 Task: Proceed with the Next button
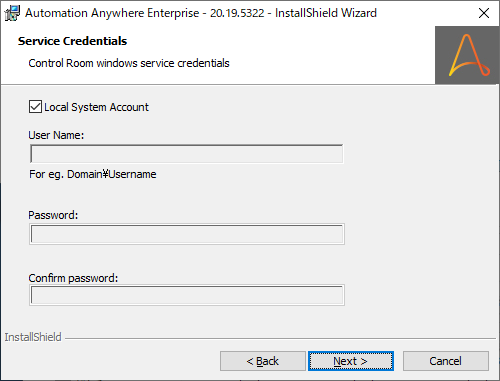351,361
